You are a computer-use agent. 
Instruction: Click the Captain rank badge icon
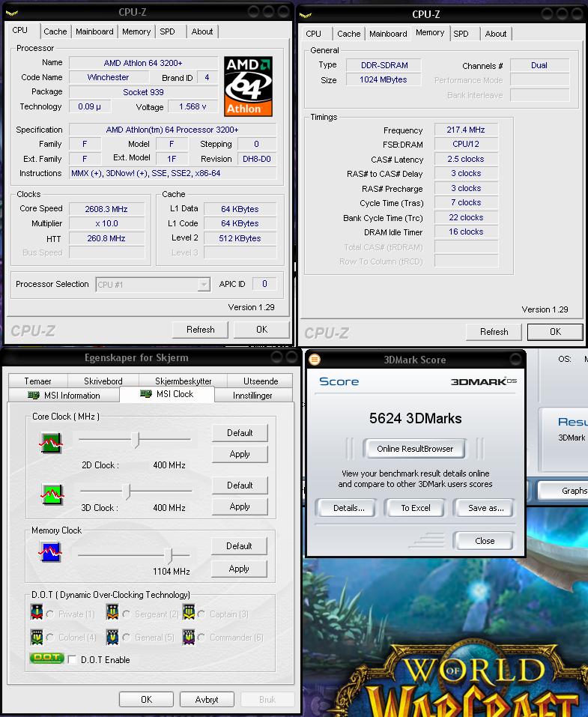188,612
